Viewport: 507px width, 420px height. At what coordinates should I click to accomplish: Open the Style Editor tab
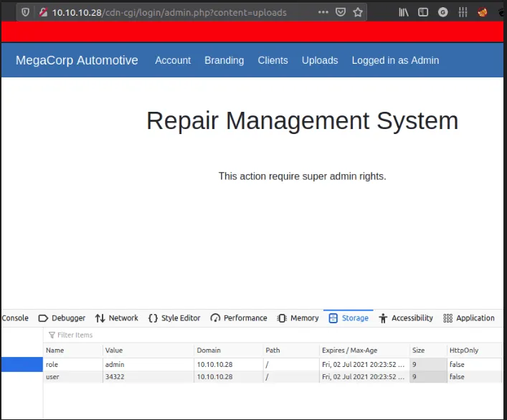[174, 318]
